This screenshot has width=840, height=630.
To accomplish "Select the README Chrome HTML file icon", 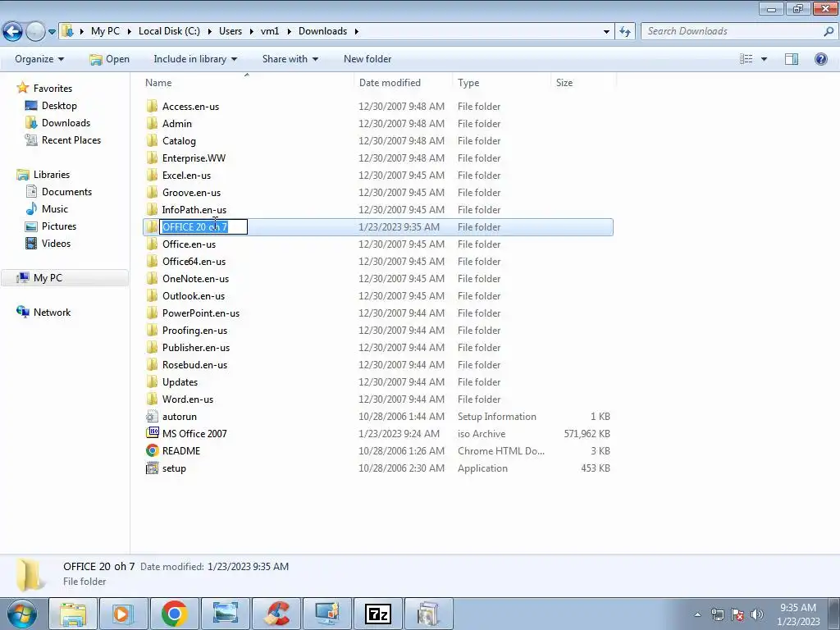I will [x=152, y=450].
